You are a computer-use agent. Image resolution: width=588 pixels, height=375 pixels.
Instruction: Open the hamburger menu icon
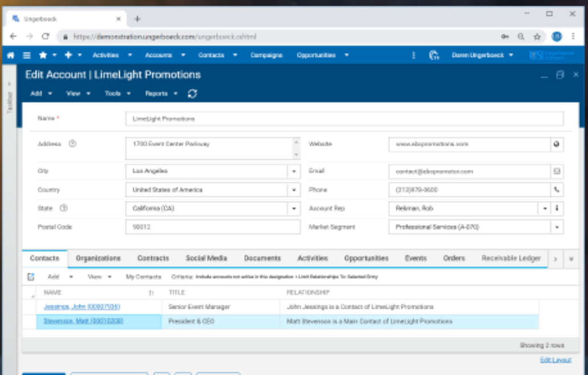(x=27, y=55)
